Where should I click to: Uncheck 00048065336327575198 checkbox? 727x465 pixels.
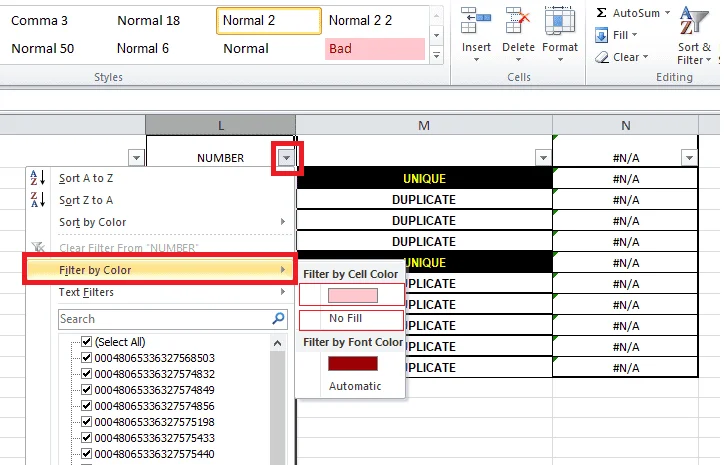pos(86,421)
